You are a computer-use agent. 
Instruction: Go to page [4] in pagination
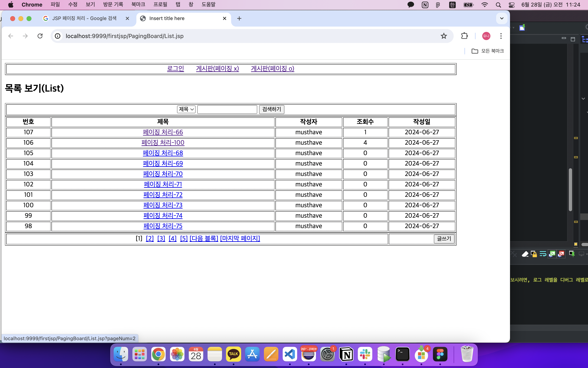tap(173, 239)
